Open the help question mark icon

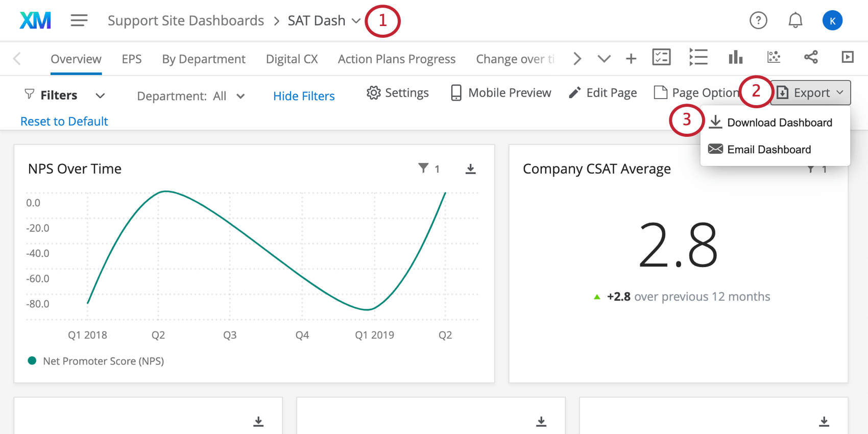[x=758, y=20]
